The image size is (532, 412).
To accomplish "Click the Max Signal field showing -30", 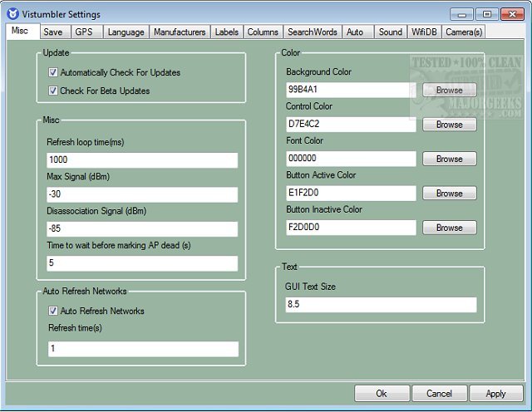I will coord(142,194).
